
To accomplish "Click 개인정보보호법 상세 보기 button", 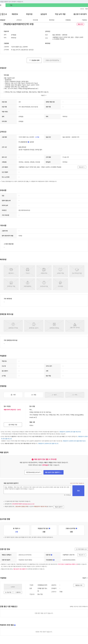I will (x=33, y=472).
